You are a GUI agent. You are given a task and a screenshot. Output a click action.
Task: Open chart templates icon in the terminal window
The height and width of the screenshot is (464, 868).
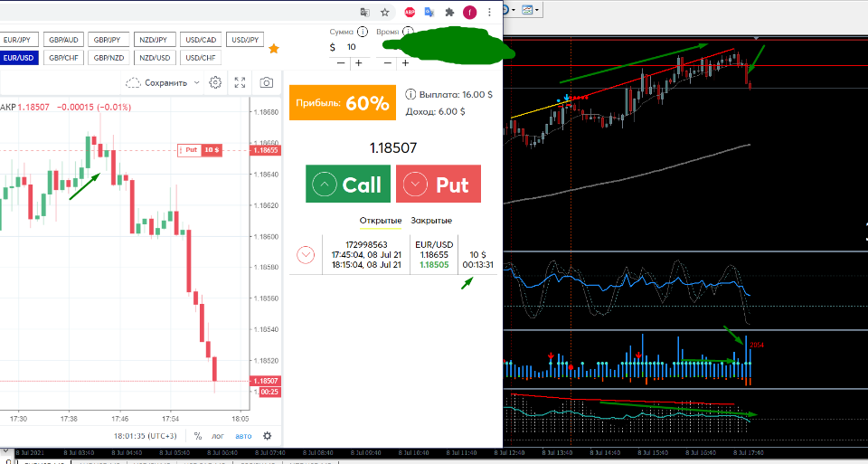[x=526, y=9]
